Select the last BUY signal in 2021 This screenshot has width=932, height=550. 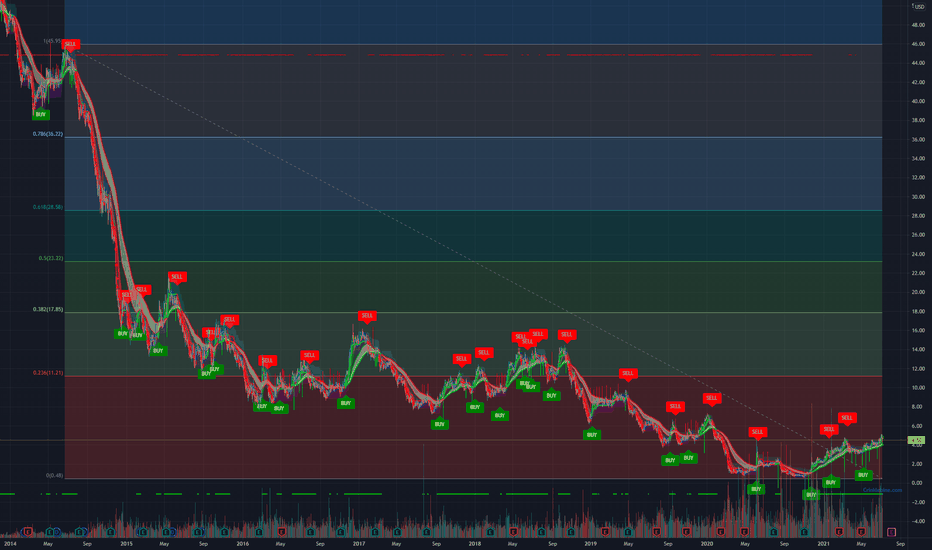coord(863,475)
